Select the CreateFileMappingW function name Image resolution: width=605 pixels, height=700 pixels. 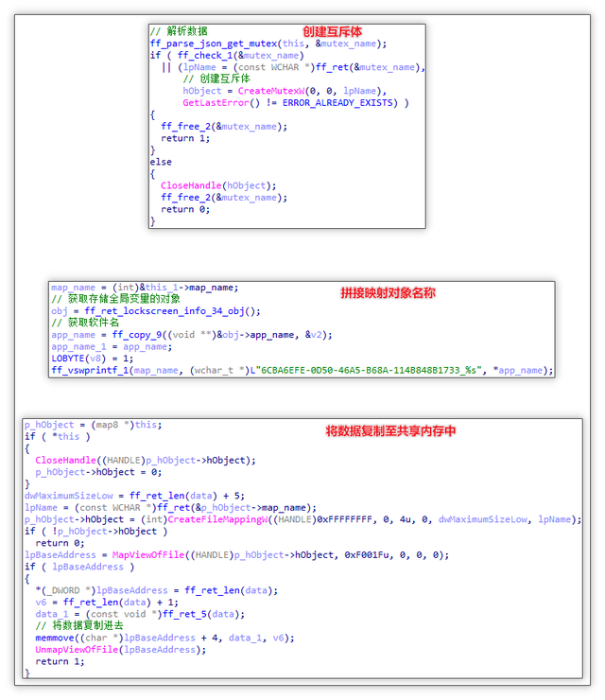point(217,519)
